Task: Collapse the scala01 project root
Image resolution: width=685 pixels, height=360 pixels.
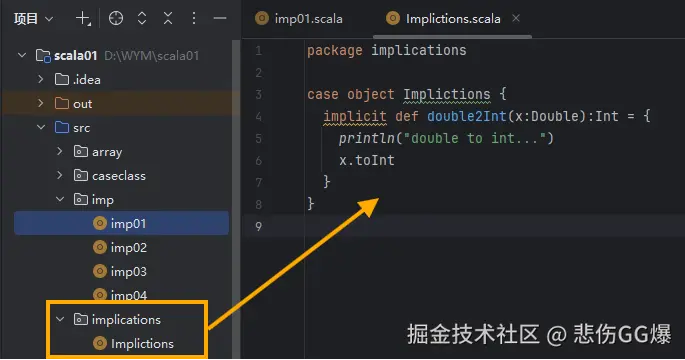Action: (22, 55)
